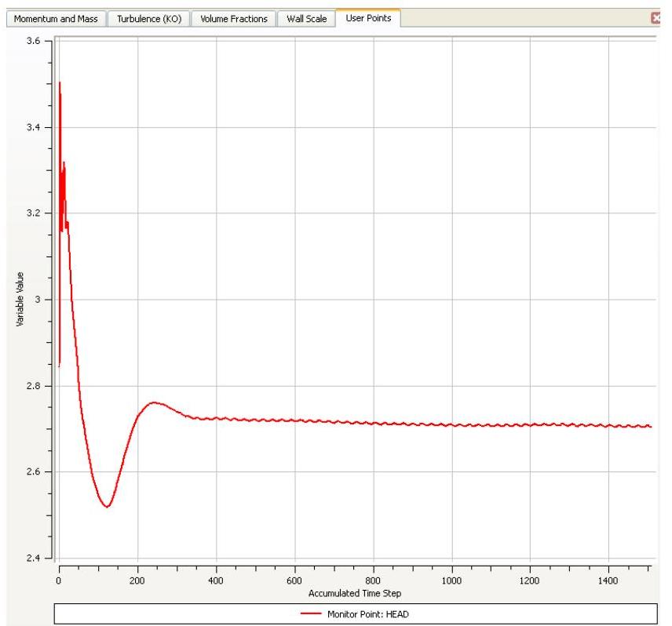Image resolution: width=672 pixels, height=626 pixels.
Task: Click the 2.6 value on the vertical axis
Action: click(x=33, y=471)
